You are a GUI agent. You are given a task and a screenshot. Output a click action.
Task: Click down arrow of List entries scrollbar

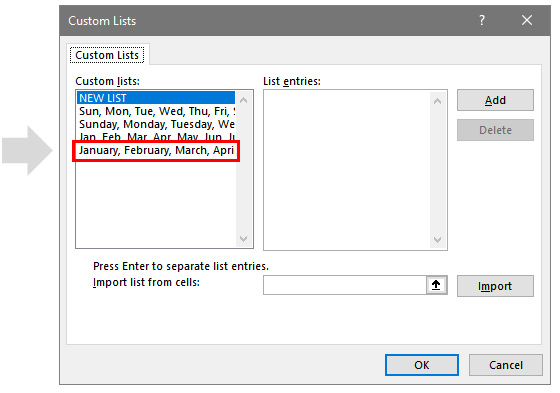438,240
